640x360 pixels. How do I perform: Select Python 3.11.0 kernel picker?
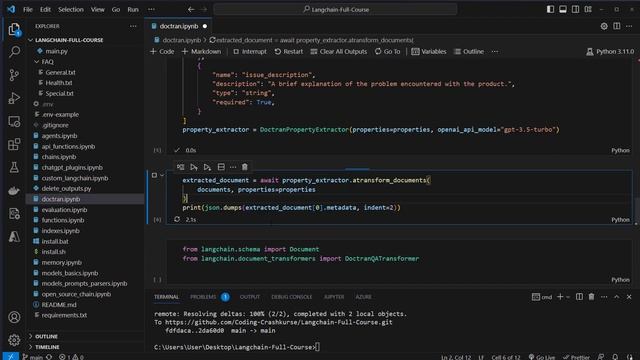tap(610, 51)
